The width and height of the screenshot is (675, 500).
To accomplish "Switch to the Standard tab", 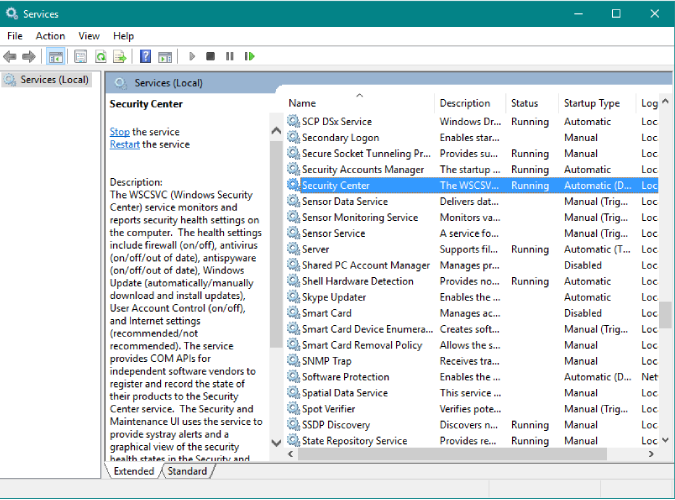I will [187, 471].
